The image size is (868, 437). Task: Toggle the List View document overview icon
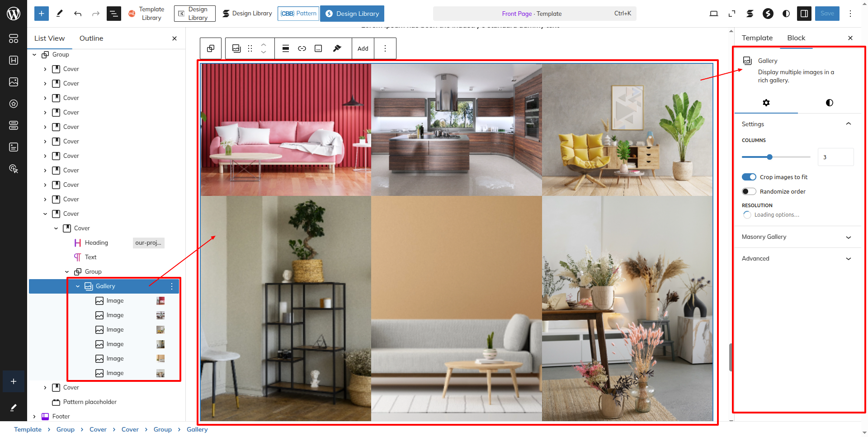click(114, 14)
